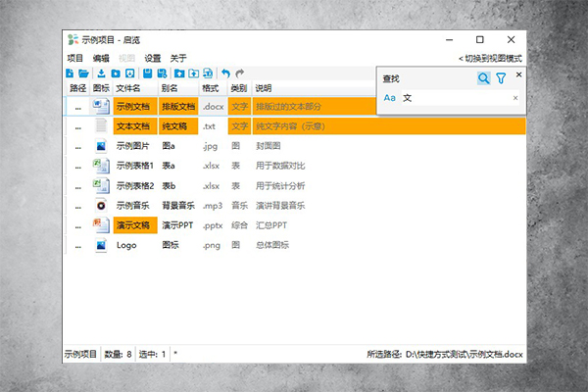Select the 示例表格2 file name
The height and width of the screenshot is (392, 588).
pos(135,186)
